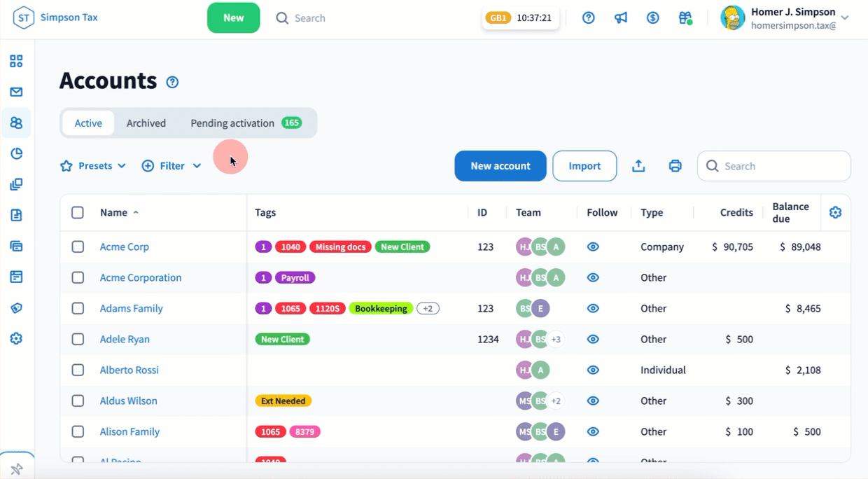Screen dimensions: 868x479
Task: Open the gift box icon in header
Action: tap(685, 18)
